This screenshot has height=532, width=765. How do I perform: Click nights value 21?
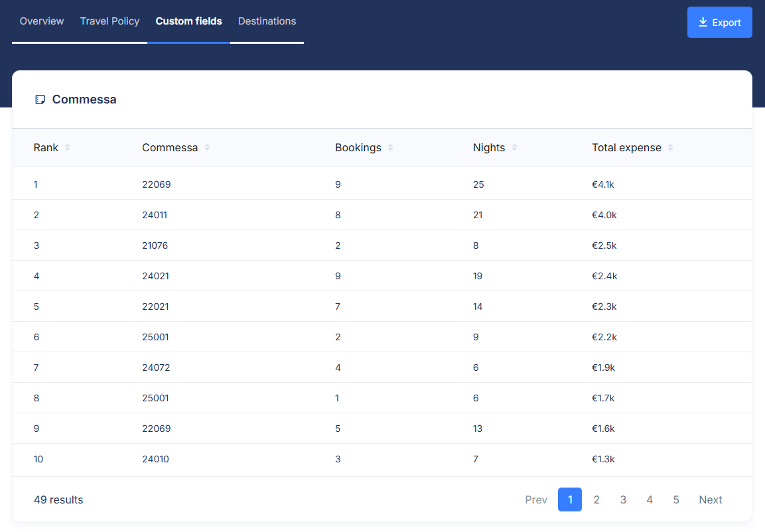point(478,215)
